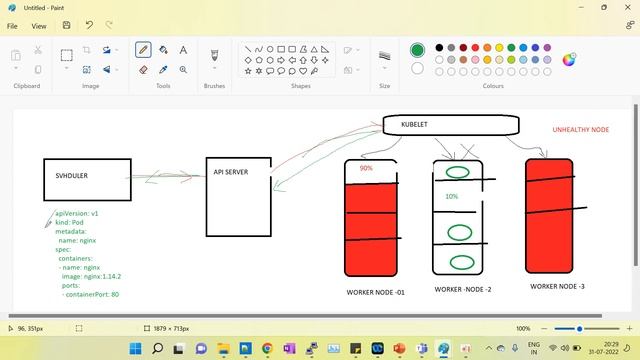Click the Paste clipboard icon

(x=16, y=55)
